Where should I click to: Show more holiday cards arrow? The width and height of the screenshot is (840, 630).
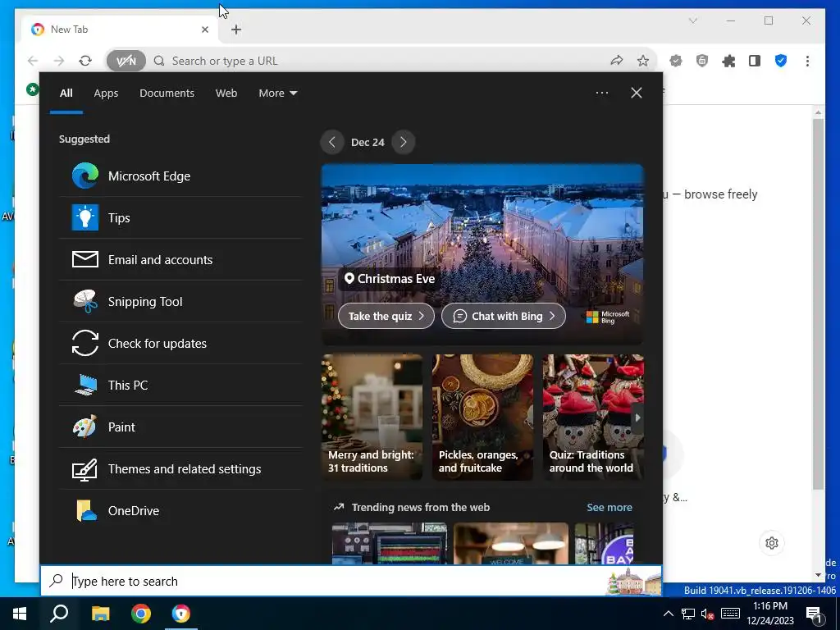pos(637,418)
